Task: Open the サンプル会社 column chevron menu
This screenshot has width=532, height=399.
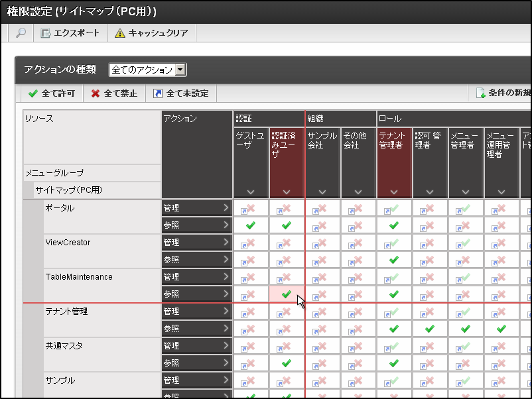Action: point(322,192)
